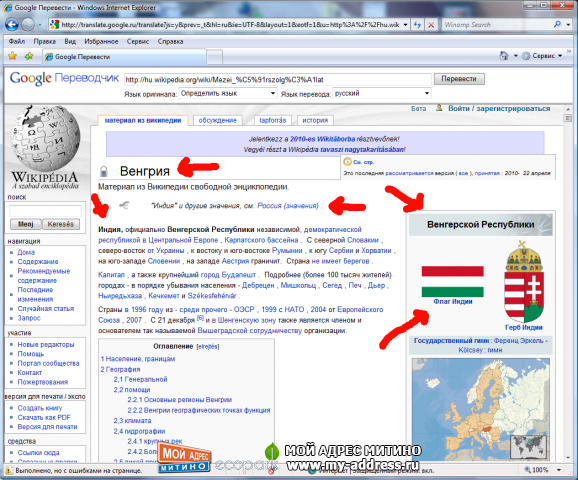Viewport: 578px width, 480px height.
Task: Open the tavaszi nagytakarításában link
Action: pos(362,149)
